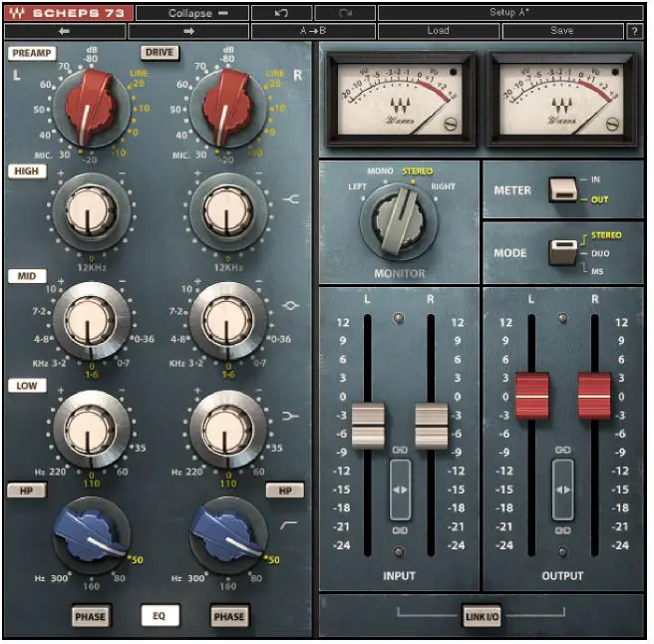Click the right channel red preamp knob

click(x=227, y=107)
